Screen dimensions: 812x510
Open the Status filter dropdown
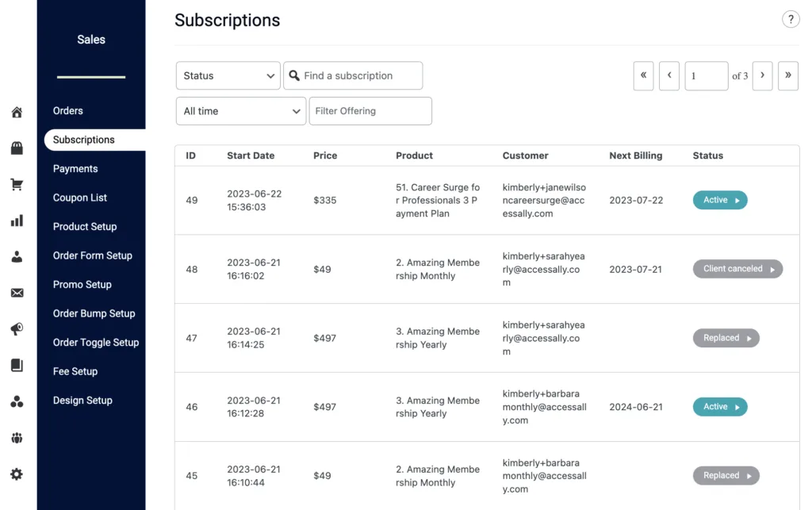coord(228,75)
